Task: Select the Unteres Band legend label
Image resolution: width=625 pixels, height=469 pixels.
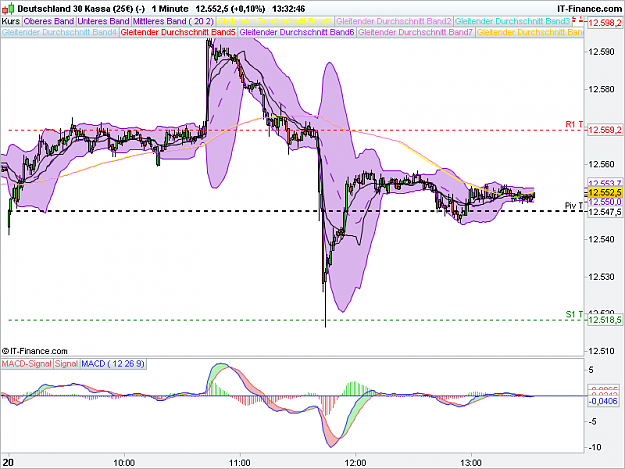Action: click(104, 21)
